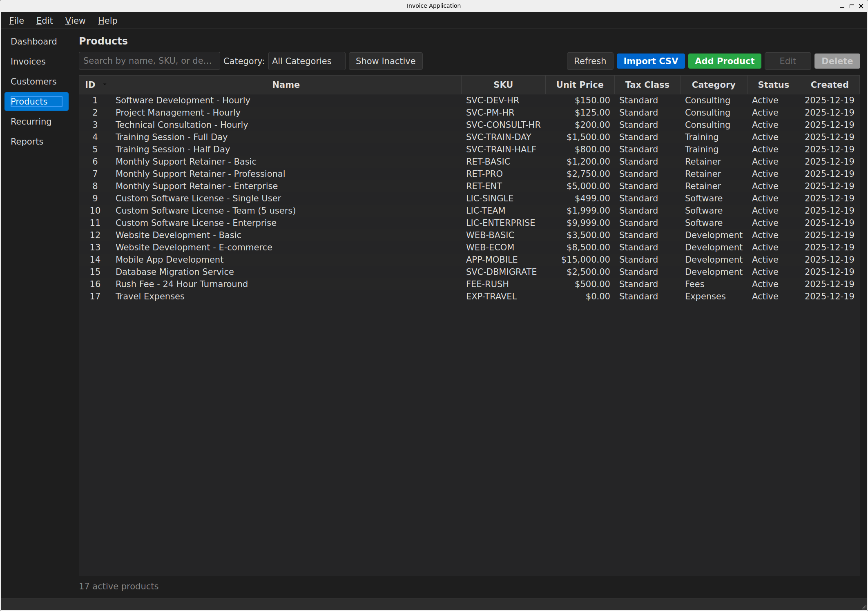Open the Recurring section
The image size is (868, 611).
tap(31, 121)
